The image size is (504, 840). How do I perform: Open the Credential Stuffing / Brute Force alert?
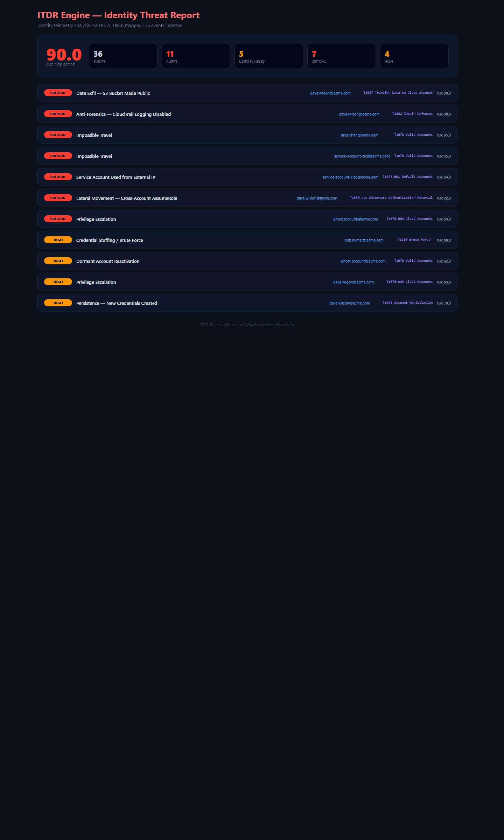(x=110, y=240)
